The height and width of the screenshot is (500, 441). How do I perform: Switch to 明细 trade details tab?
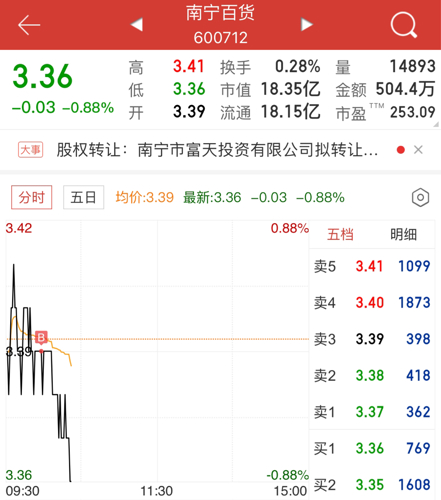tap(403, 234)
